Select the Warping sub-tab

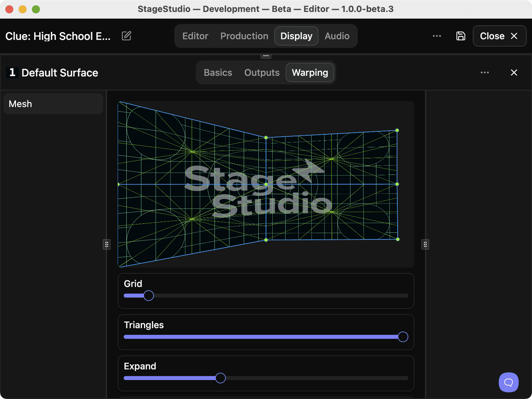310,72
